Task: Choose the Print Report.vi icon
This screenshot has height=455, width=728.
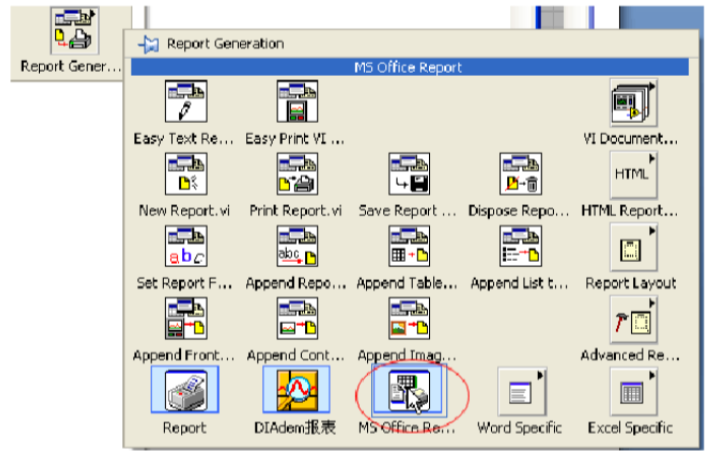Action: point(297,174)
